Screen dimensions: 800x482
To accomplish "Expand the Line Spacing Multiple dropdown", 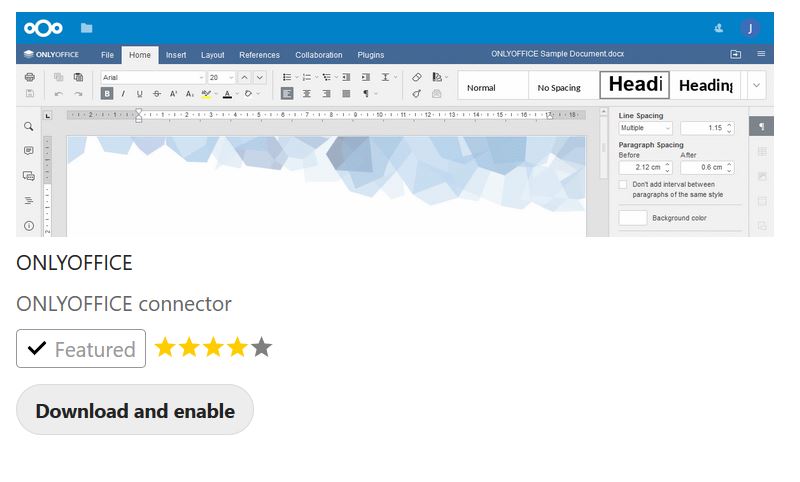I will [645, 128].
